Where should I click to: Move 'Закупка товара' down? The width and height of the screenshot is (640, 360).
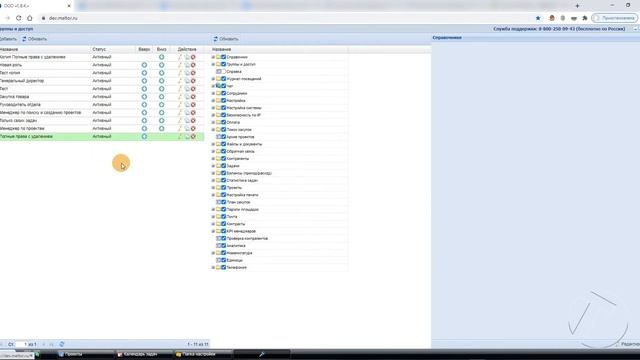162,97
